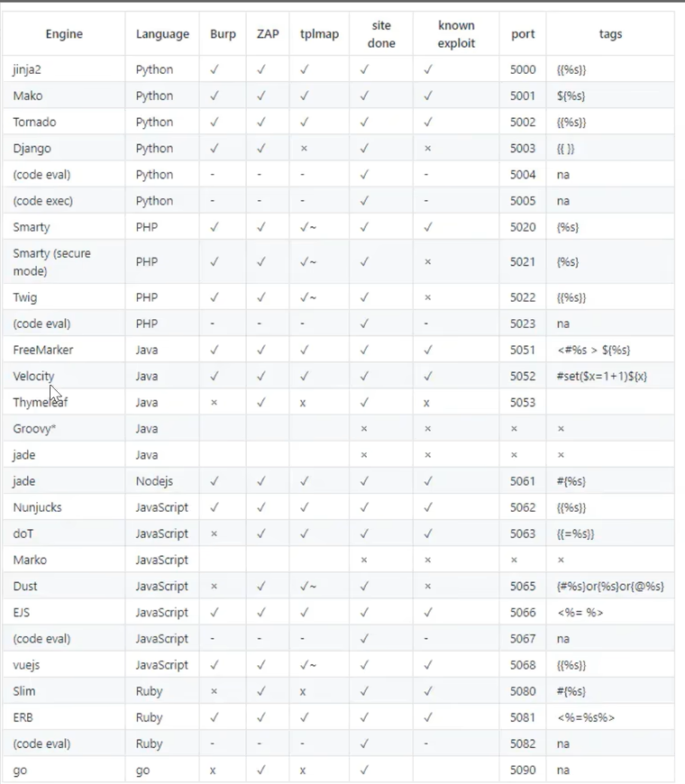Click the known exploit checkmark for Tornado

pos(427,122)
